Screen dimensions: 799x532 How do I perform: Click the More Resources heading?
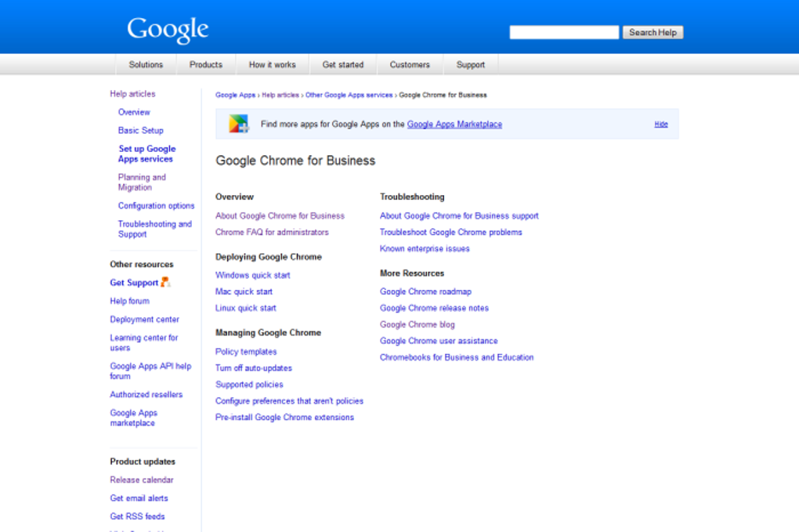pyautogui.click(x=412, y=273)
